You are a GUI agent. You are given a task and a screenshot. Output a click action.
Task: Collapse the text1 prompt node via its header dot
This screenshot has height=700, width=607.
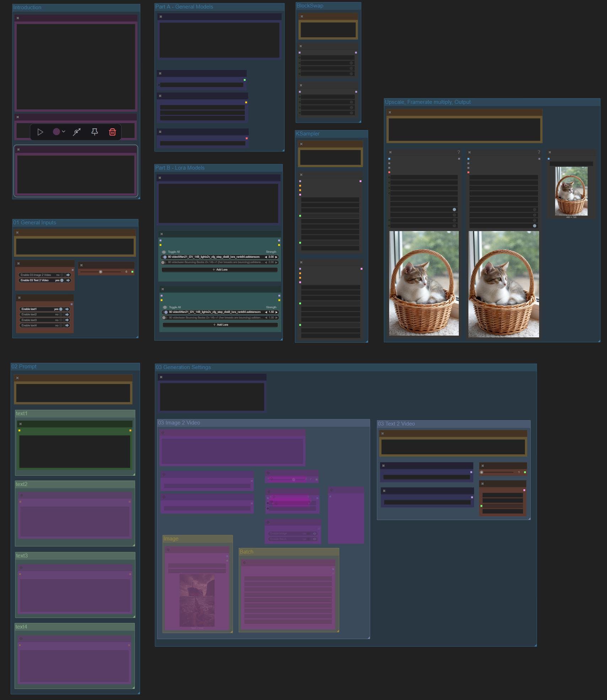pyautogui.click(x=21, y=424)
